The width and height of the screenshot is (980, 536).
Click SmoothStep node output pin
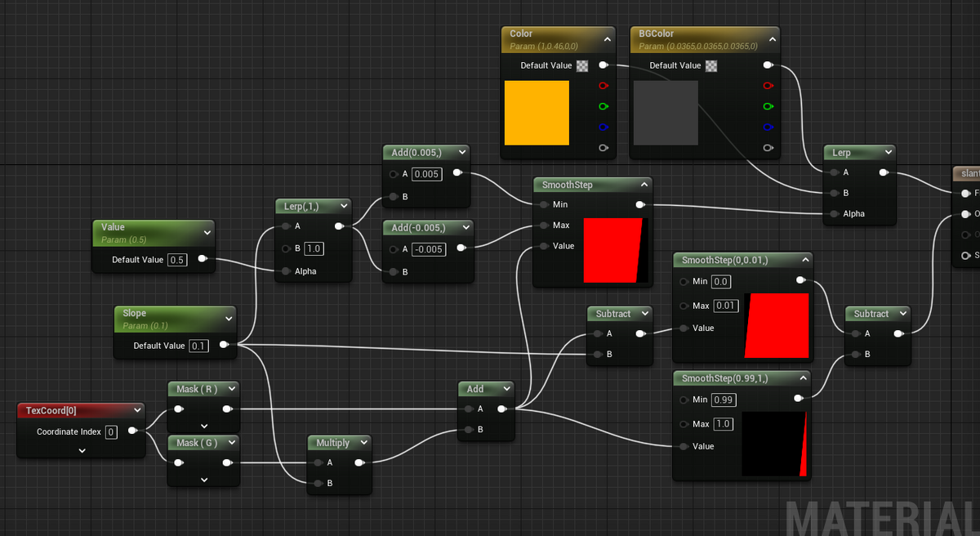tap(640, 204)
